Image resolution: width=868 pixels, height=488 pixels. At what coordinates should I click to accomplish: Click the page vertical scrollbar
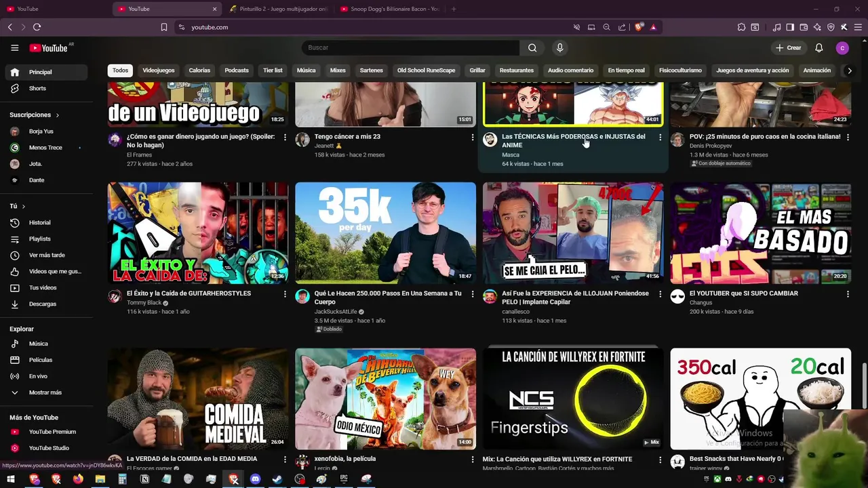[x=864, y=386]
